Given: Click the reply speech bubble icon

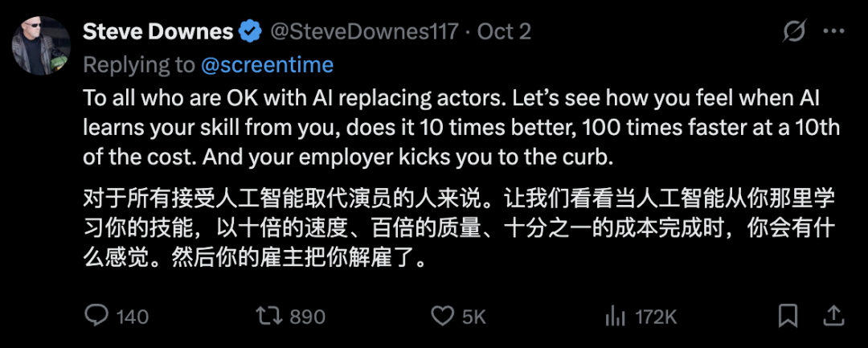Looking at the screenshot, I should click(x=96, y=315).
